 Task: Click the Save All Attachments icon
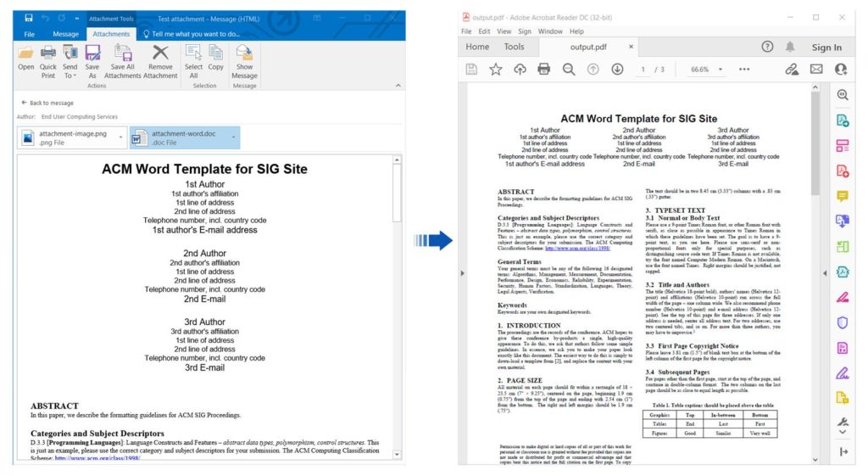[123, 58]
